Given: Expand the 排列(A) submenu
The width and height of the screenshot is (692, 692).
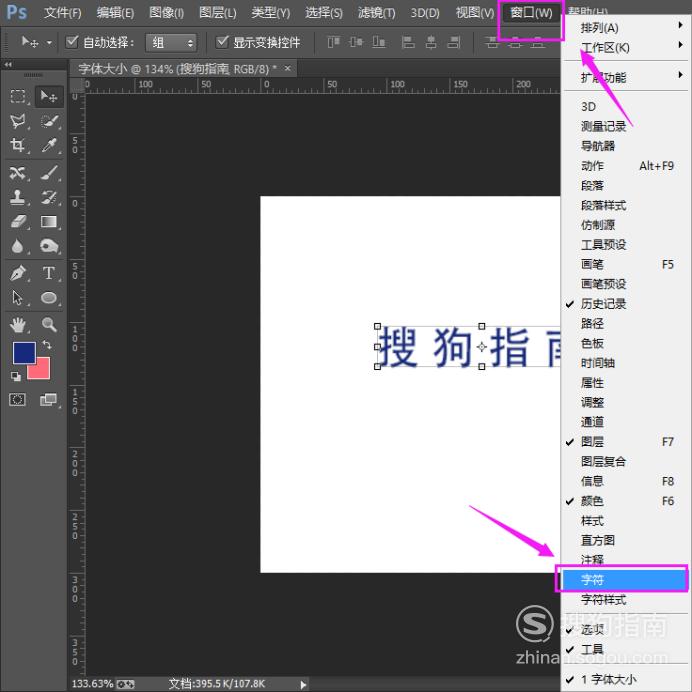Looking at the screenshot, I should [626, 28].
